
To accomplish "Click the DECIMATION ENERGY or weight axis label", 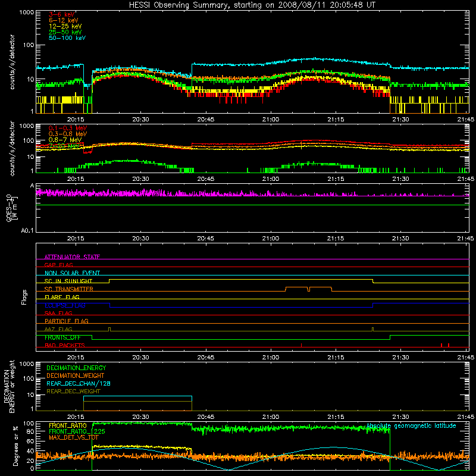I will pos(9,386).
